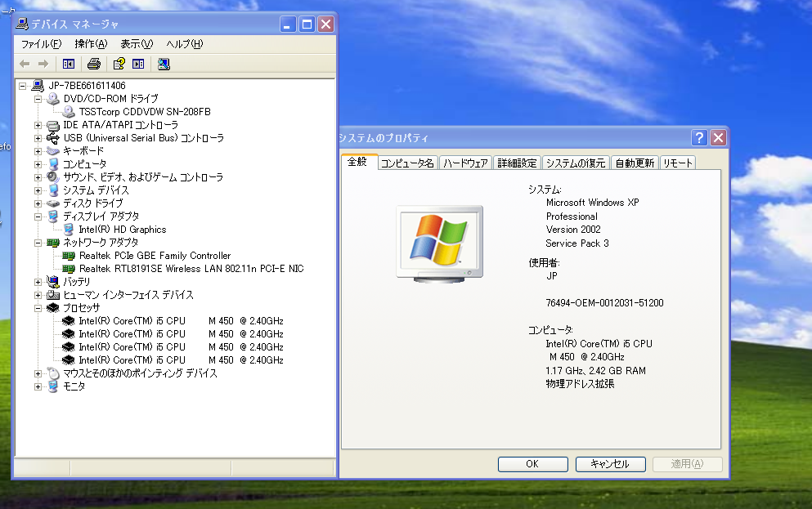Select the ヒューマン インターフェイス デバイス row

[128, 295]
